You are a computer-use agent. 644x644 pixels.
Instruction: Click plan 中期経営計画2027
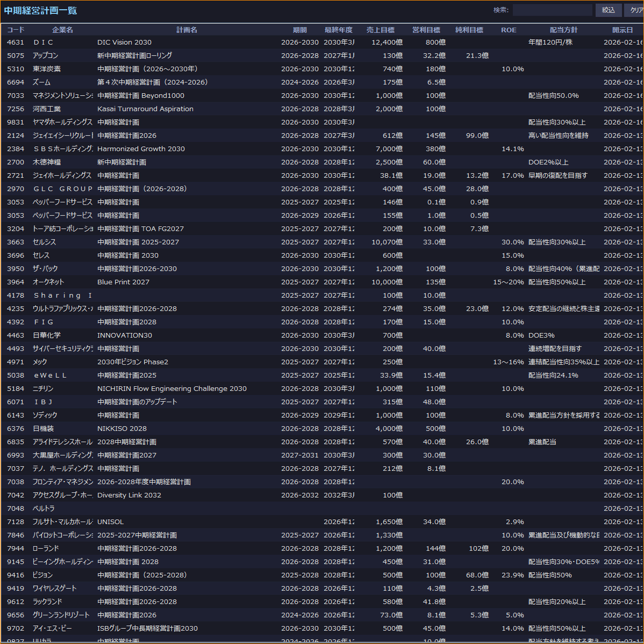pos(126,455)
